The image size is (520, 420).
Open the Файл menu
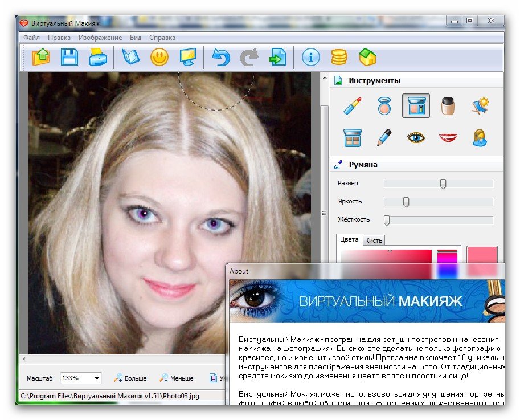click(x=31, y=38)
